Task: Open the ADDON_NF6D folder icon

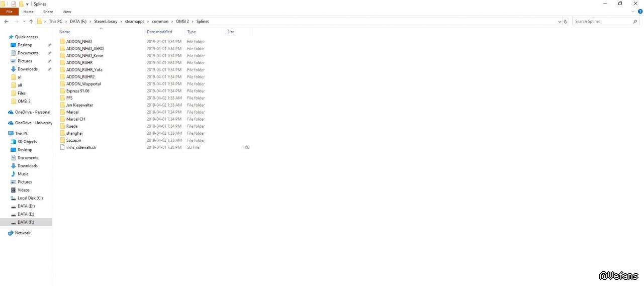Action: [62, 42]
